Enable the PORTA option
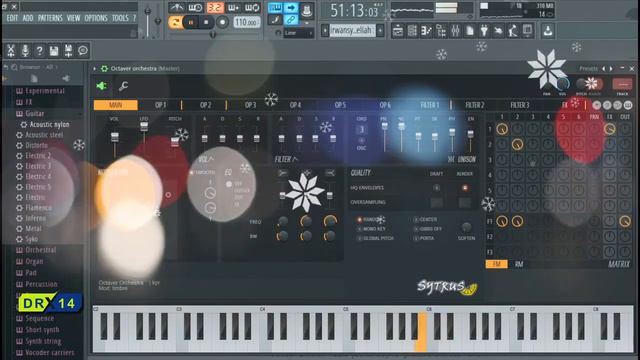The height and width of the screenshot is (360, 640). point(424,238)
